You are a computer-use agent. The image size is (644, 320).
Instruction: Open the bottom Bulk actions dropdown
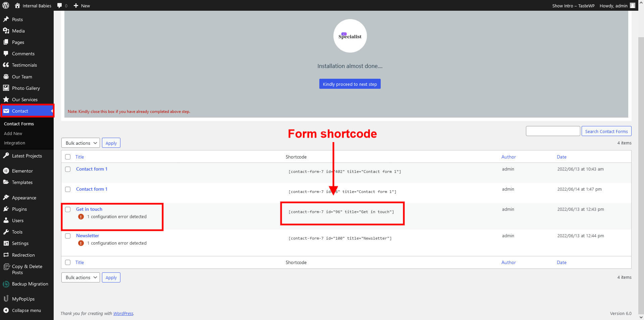pyautogui.click(x=80, y=277)
